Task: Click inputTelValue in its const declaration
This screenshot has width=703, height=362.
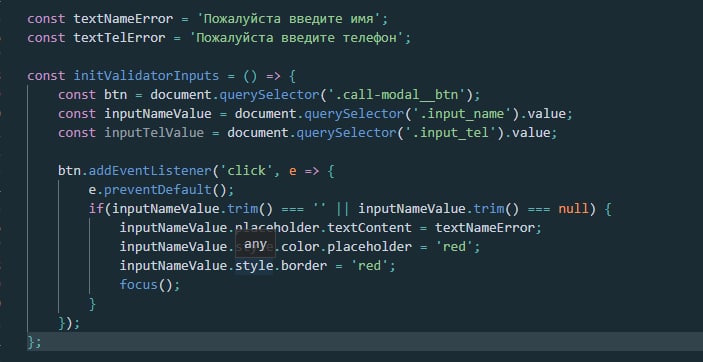Action: [x=154, y=133]
